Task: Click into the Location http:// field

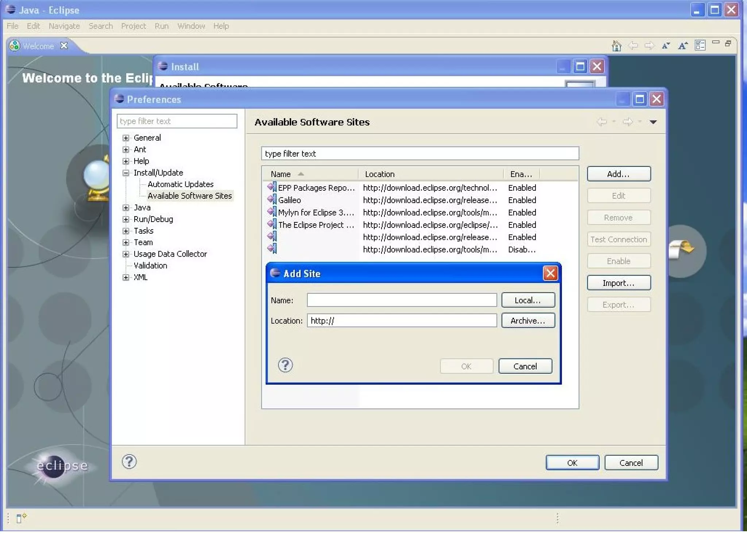Action: click(401, 320)
